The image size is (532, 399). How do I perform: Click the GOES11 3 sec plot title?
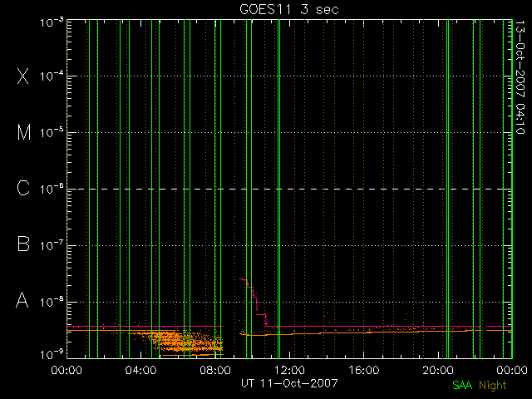tap(289, 9)
